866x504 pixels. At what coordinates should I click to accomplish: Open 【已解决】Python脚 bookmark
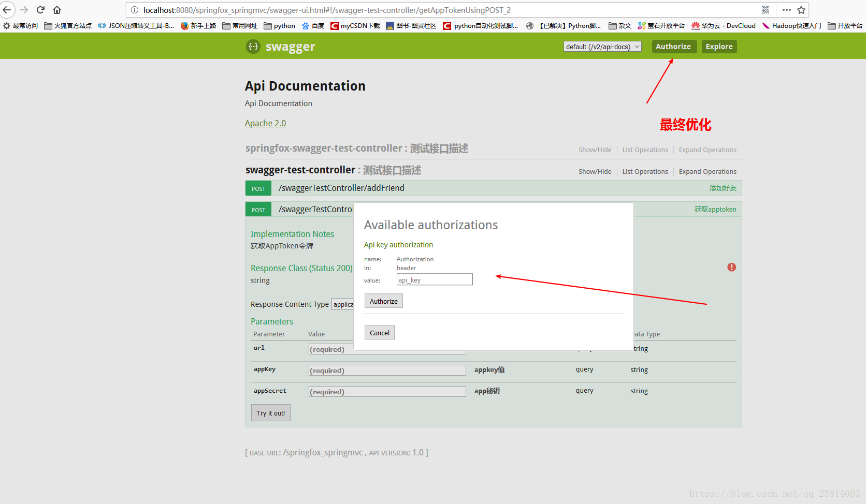tap(564, 25)
